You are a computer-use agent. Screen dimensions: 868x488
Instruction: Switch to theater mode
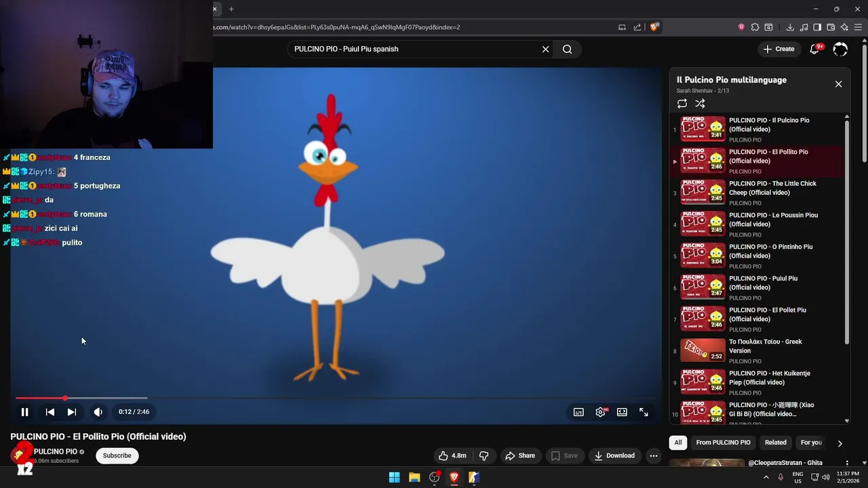tap(622, 412)
